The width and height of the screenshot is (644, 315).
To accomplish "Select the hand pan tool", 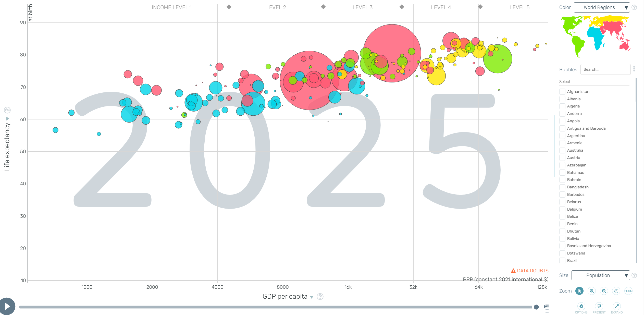I will pyautogui.click(x=616, y=291).
